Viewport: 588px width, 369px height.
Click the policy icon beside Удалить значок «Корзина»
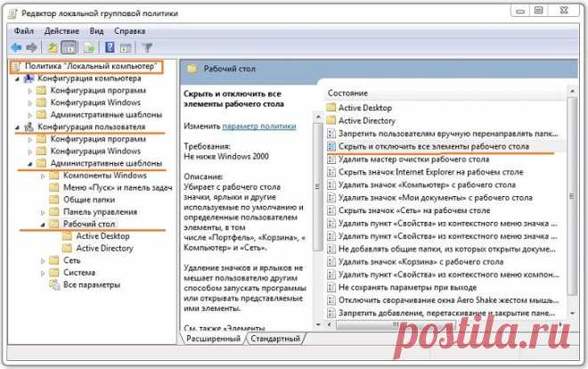click(331, 262)
